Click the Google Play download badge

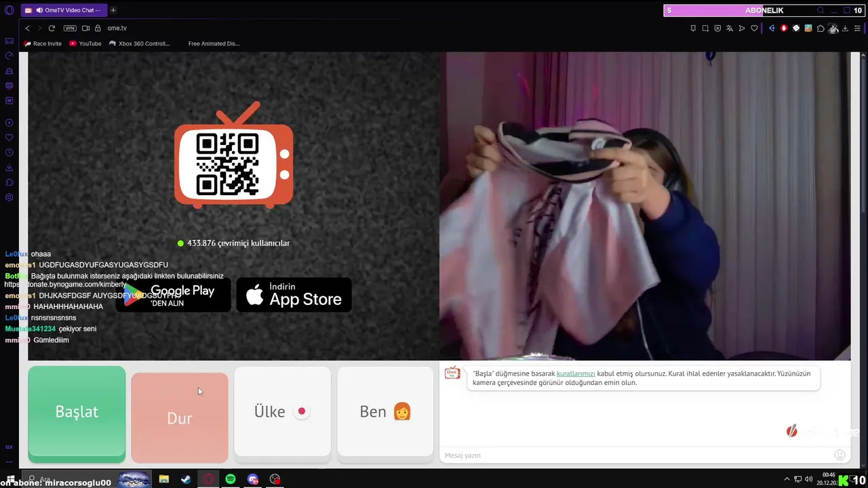(173, 295)
